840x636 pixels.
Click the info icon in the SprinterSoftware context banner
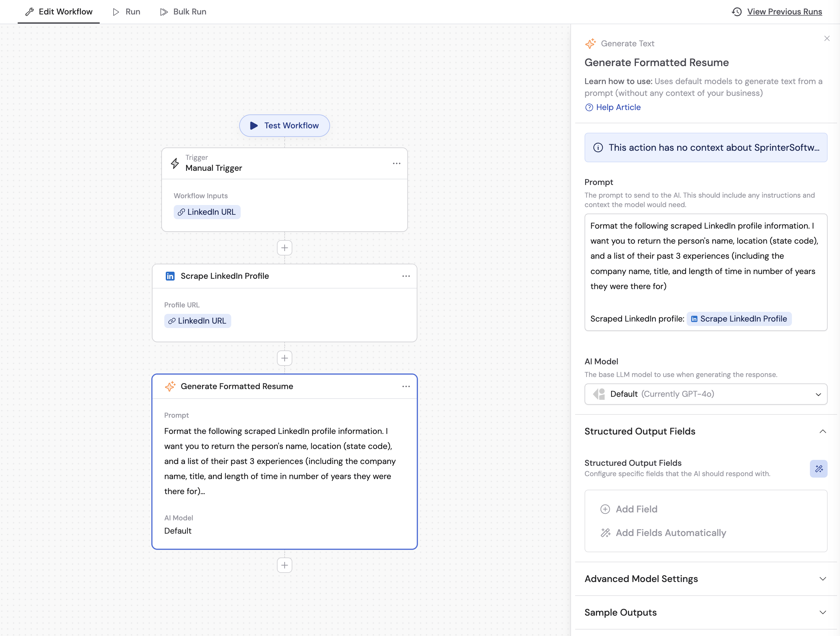[x=598, y=147]
